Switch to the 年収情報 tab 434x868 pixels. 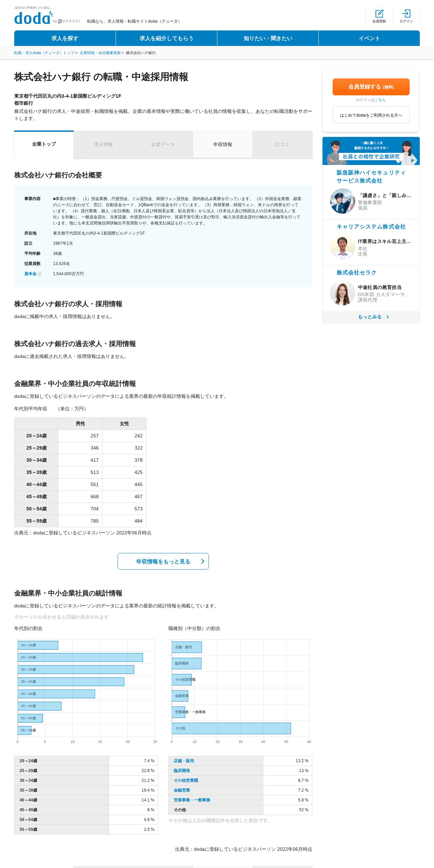[223, 144]
